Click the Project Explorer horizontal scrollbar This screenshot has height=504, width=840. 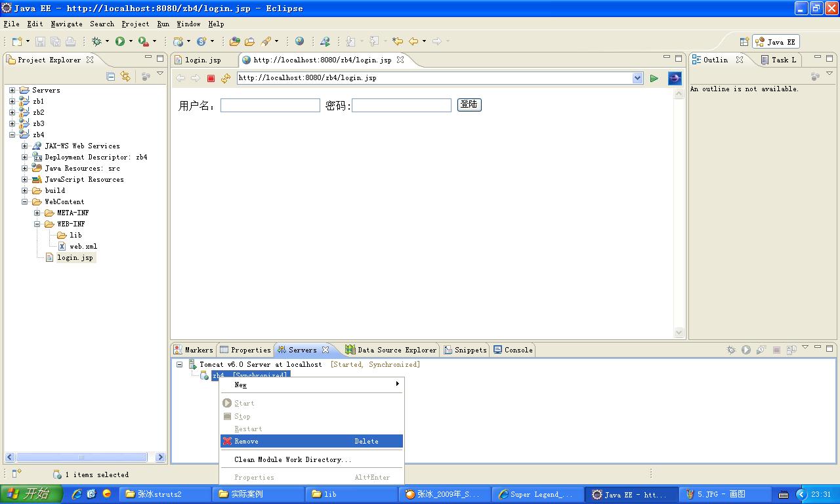85,457
